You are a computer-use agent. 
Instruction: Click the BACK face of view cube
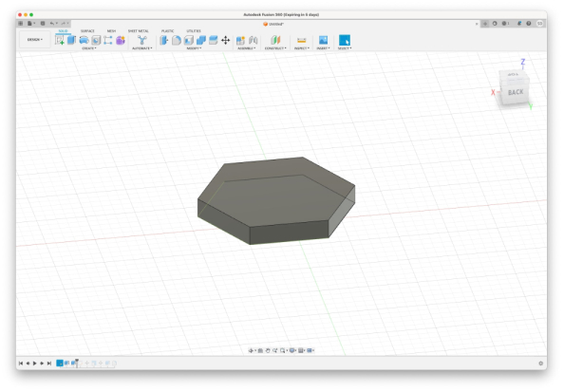[516, 92]
